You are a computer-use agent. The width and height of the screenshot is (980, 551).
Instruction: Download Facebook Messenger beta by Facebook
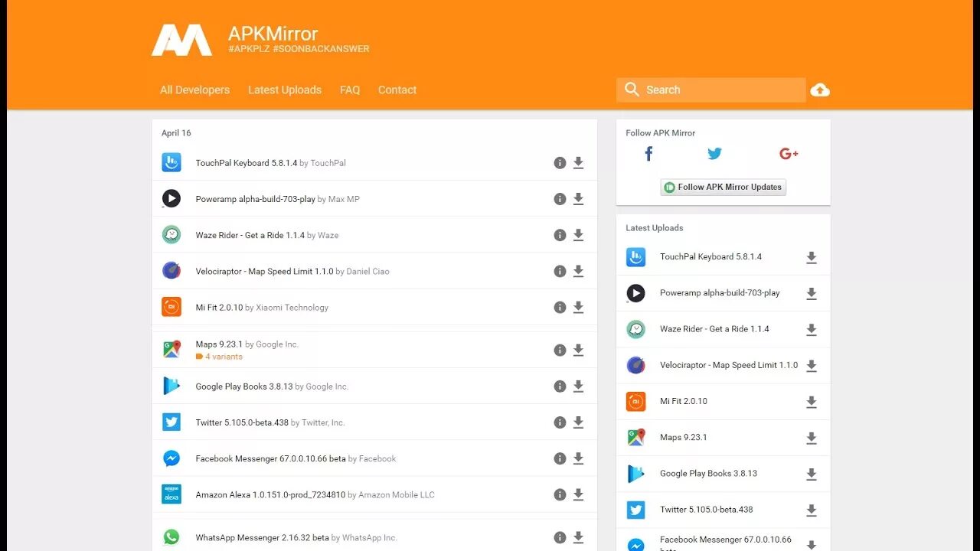coord(579,458)
